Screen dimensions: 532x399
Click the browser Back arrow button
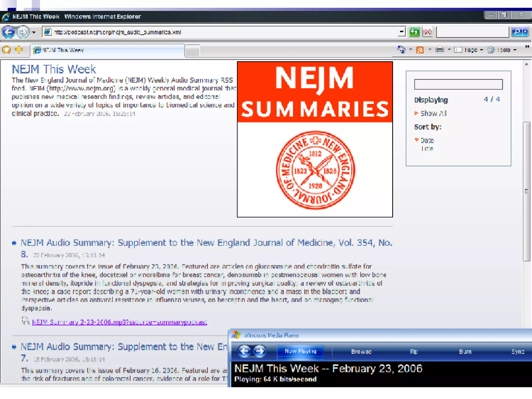[8, 32]
